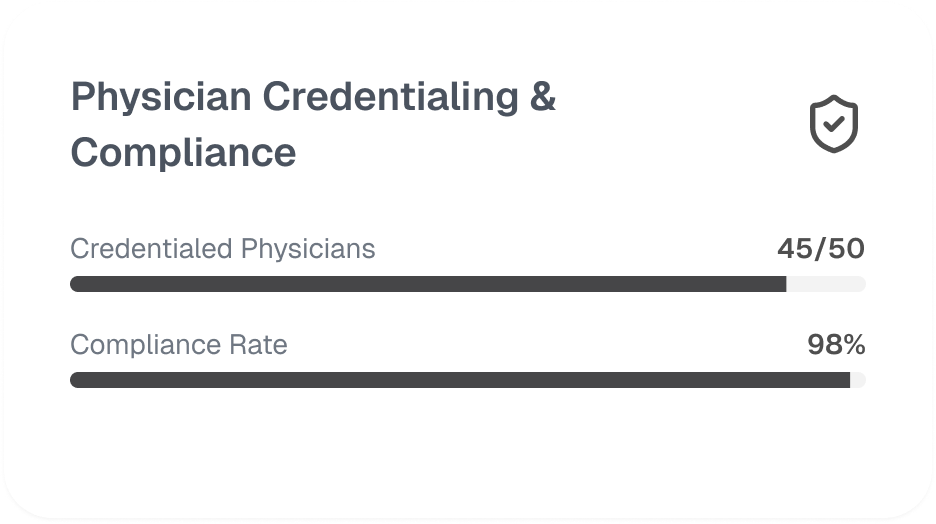Viewport: 936px width, 524px height.
Task: Click the filled Compliance Rate progress bar
Action: 460,380
